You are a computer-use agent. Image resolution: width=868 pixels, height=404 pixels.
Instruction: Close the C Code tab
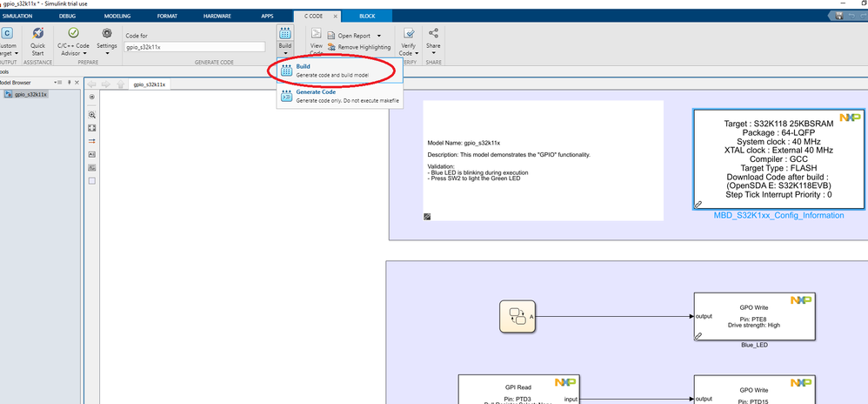point(335,17)
